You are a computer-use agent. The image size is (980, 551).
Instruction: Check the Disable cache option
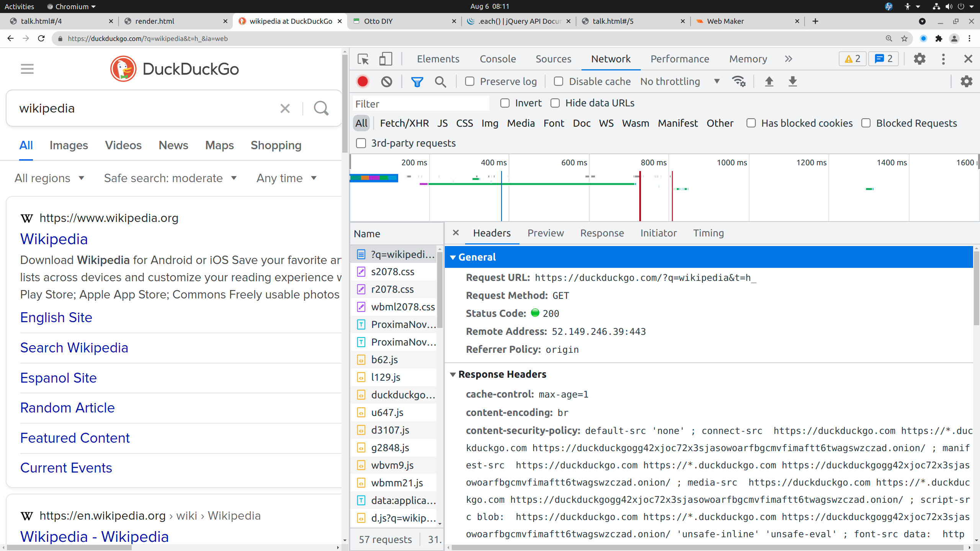pos(559,82)
